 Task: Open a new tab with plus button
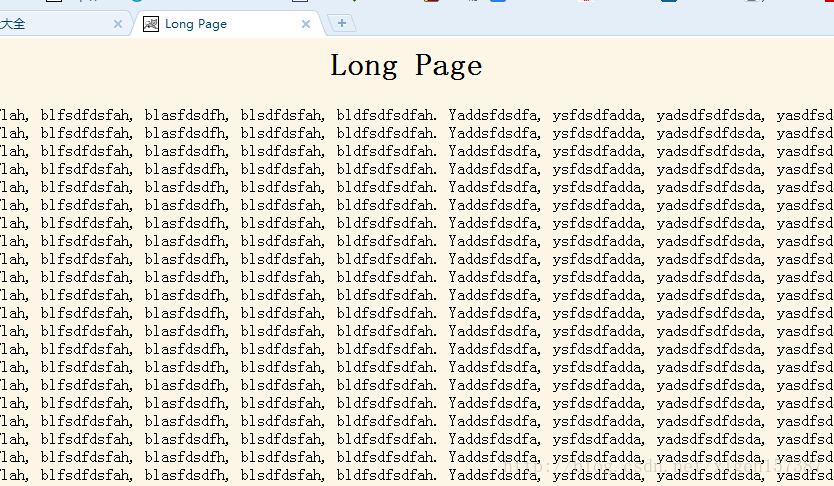point(342,23)
